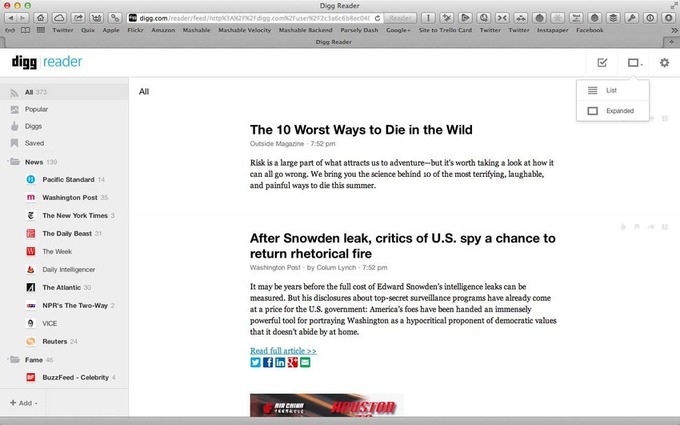Open 'The 10 Worst Ways to Die' article
This screenshot has height=425, width=680.
[x=361, y=130]
